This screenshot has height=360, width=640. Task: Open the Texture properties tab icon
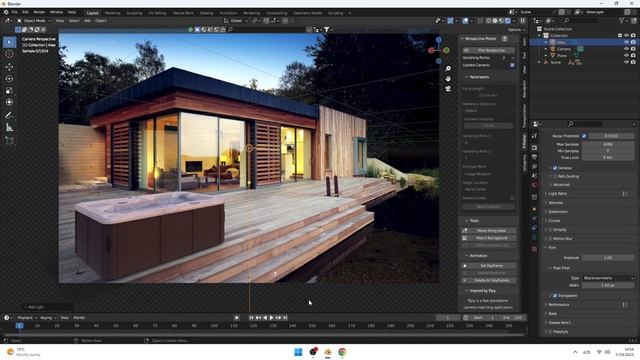pos(534,249)
